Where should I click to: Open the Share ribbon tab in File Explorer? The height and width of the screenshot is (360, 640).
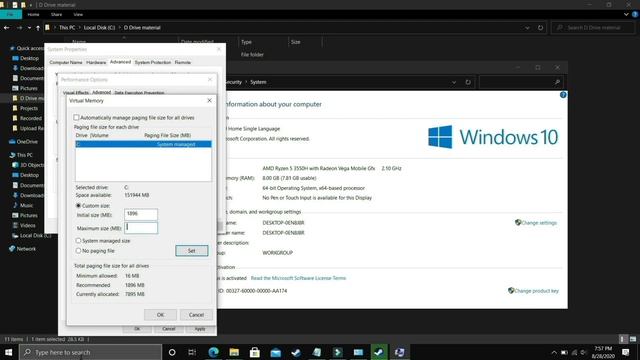pyautogui.click(x=56, y=14)
